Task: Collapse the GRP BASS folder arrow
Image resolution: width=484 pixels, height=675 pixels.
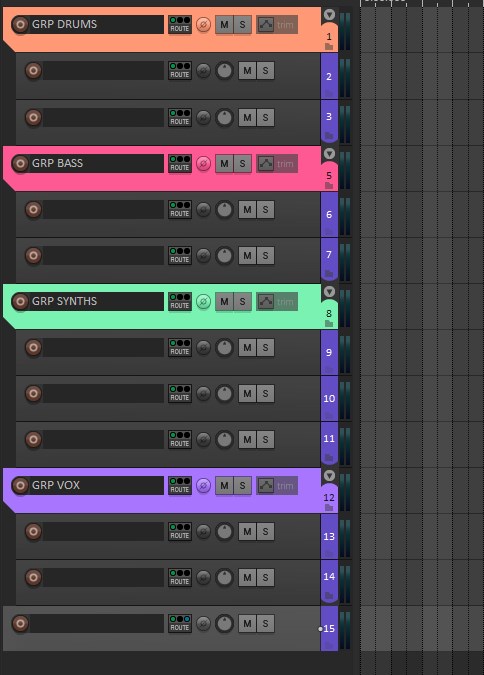Action: pos(329,154)
